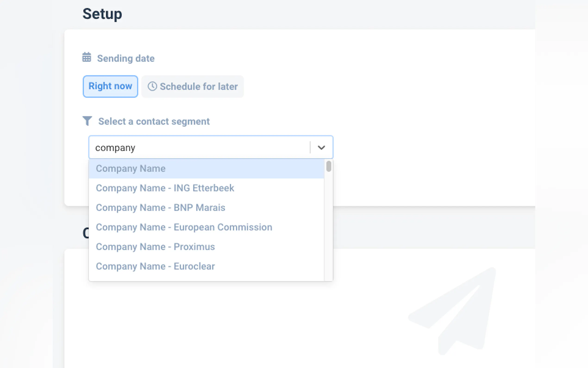Choose Schedule for later option
588x368 pixels.
193,86
